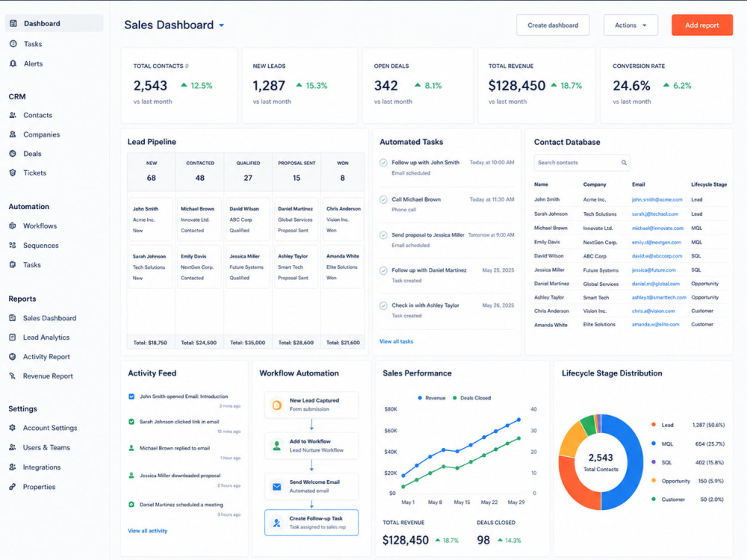Screen dimensions: 747x560
Task: Open Companies in the sidebar
Action: coord(41,134)
